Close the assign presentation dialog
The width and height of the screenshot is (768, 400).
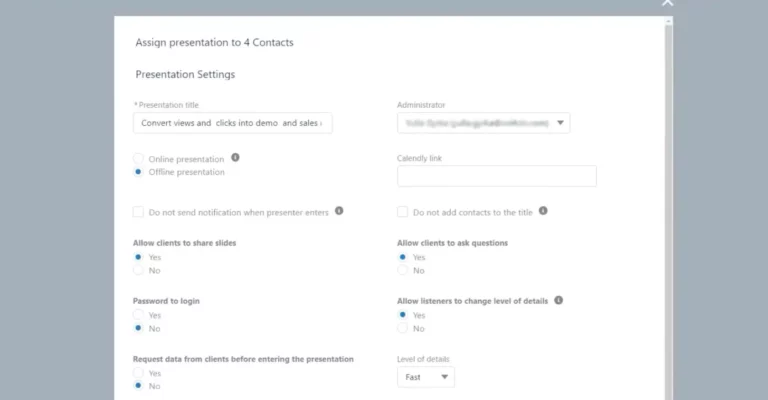[x=667, y=3]
